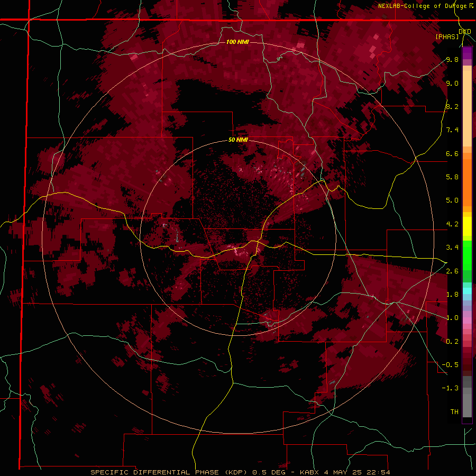Click the -1.3 legend value
The width and height of the screenshot is (476, 476).
(450, 388)
